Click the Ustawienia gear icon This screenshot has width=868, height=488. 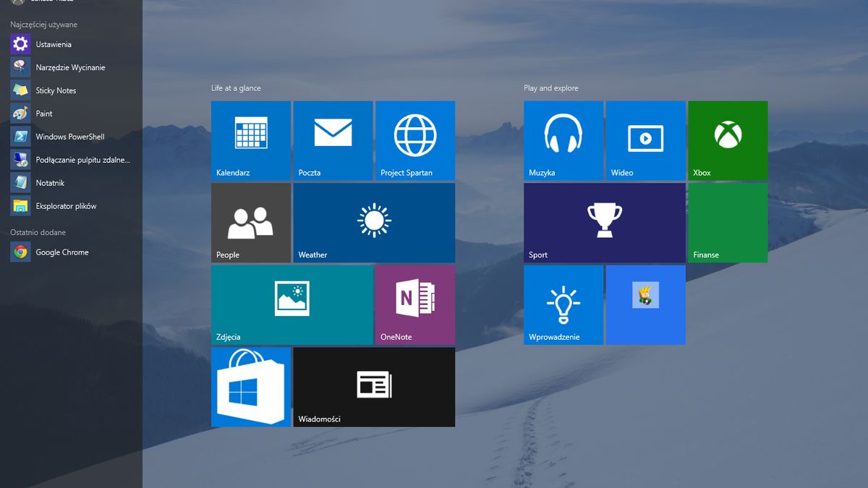pos(20,44)
